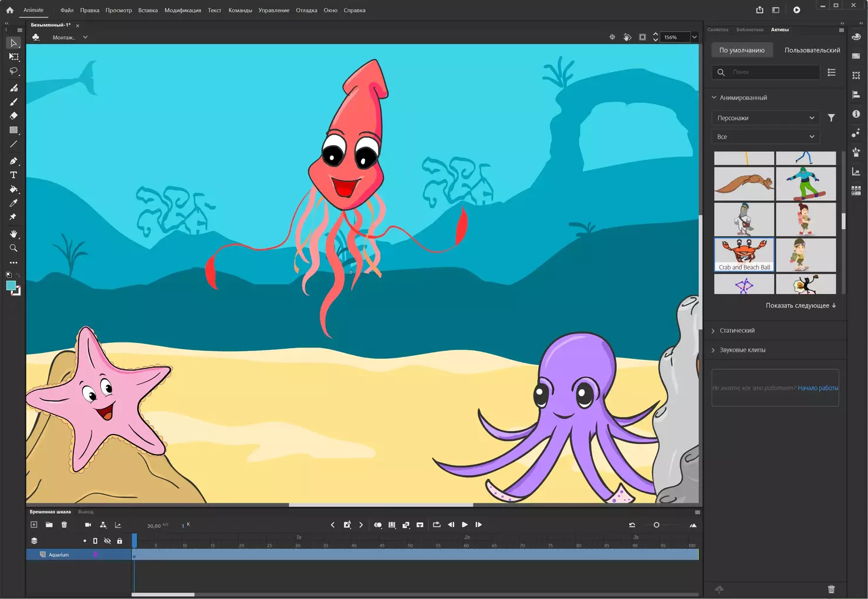Select the Free Transform tool
Screen dimensions: 868x599
pos(13,57)
